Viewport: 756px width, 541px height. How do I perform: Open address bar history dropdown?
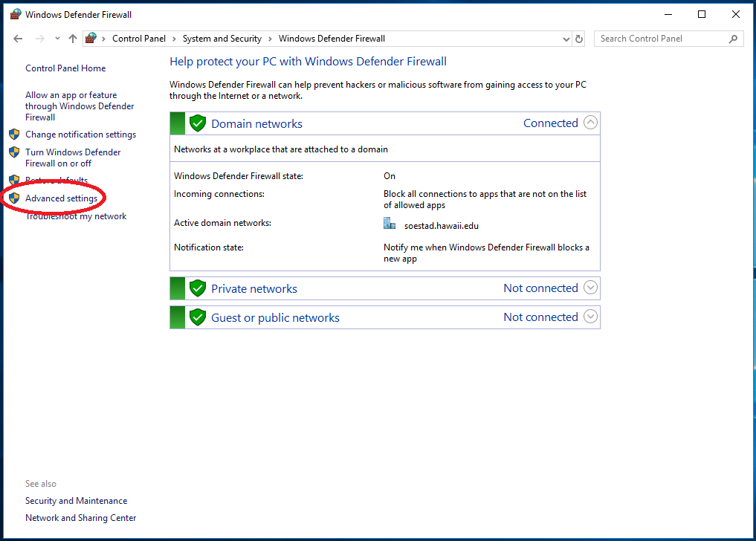[566, 39]
